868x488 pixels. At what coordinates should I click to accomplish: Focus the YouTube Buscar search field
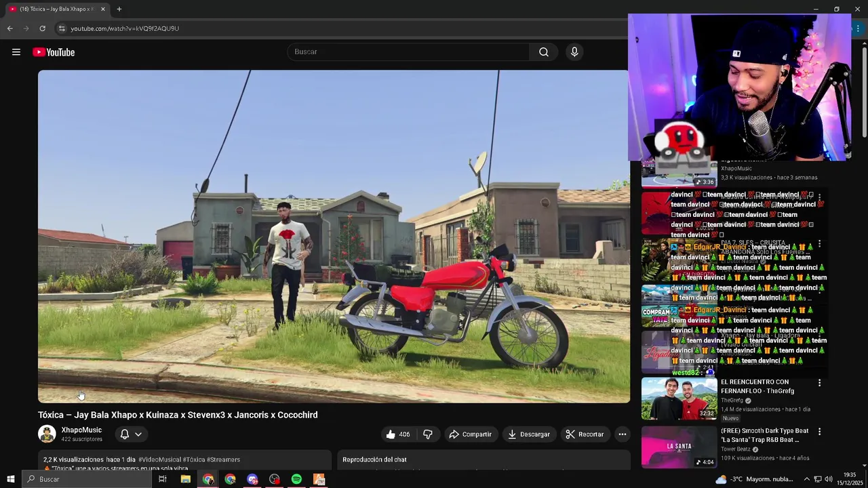pyautogui.click(x=408, y=52)
